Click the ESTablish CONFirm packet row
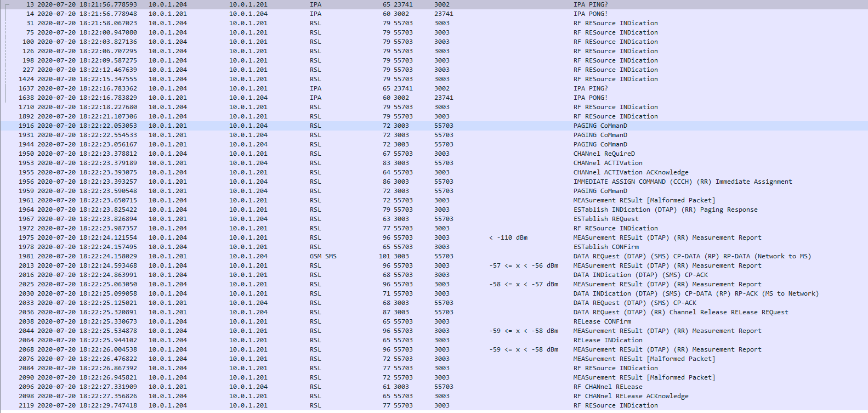Image resolution: width=868 pixels, height=413 pixels. pos(605,247)
